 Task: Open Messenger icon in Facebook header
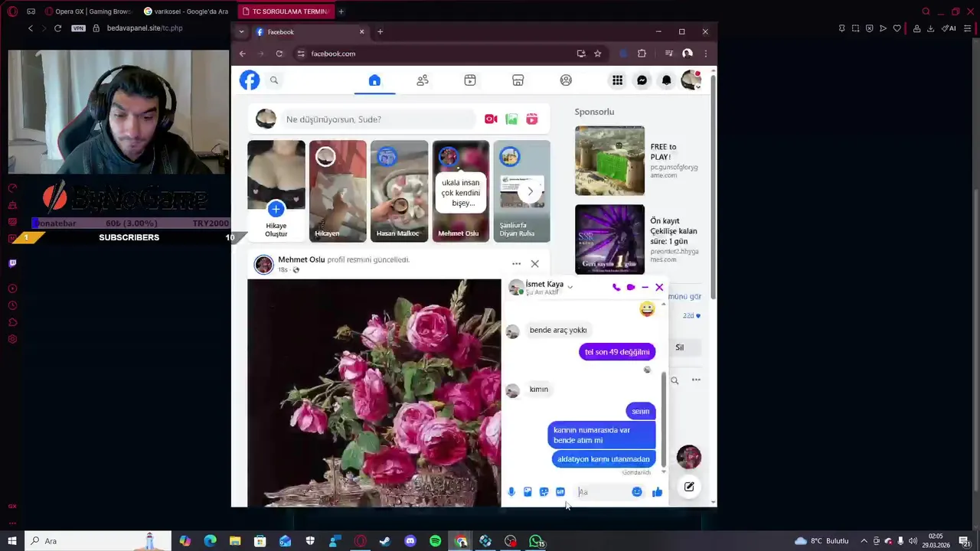point(642,80)
